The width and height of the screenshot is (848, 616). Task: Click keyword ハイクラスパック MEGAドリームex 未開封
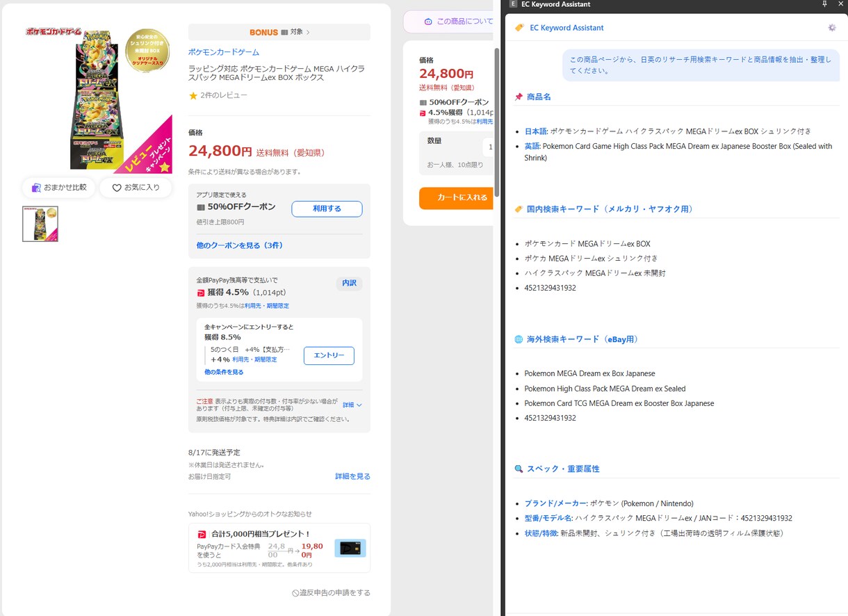(595, 273)
